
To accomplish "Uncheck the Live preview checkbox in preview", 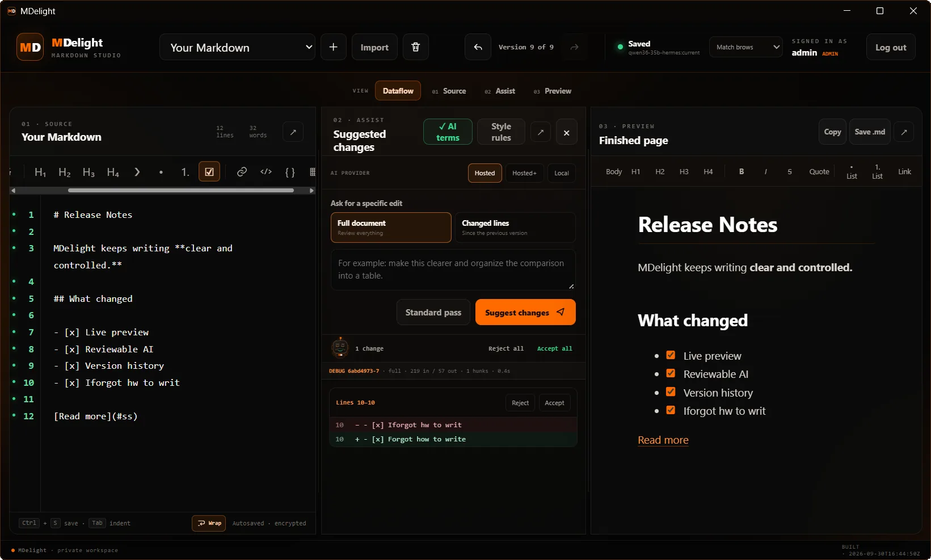I will coord(671,355).
